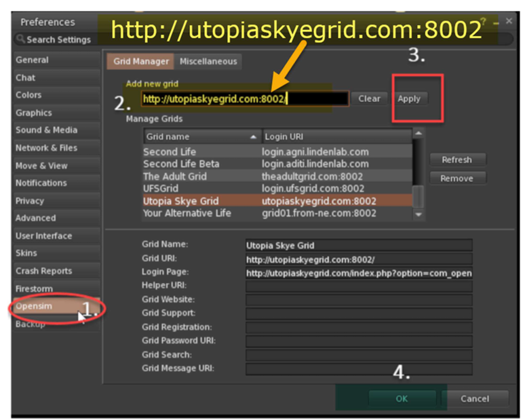Select the Utopia Skye Grid row
The height and width of the screenshot is (420, 525).
277,201
